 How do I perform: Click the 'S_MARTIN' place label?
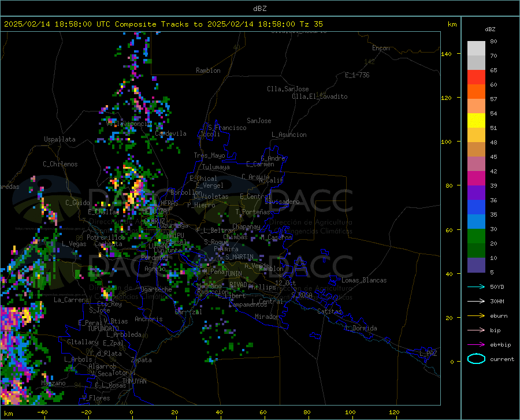point(239,257)
